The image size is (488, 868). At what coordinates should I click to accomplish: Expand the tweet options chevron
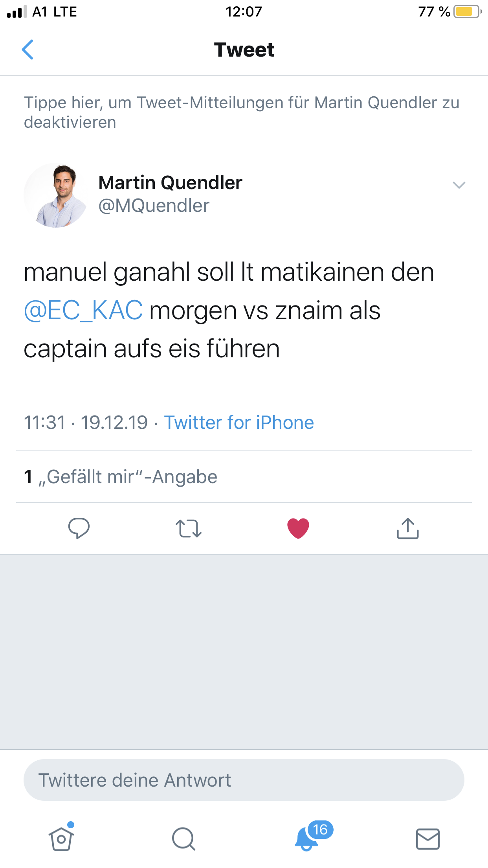point(459,185)
